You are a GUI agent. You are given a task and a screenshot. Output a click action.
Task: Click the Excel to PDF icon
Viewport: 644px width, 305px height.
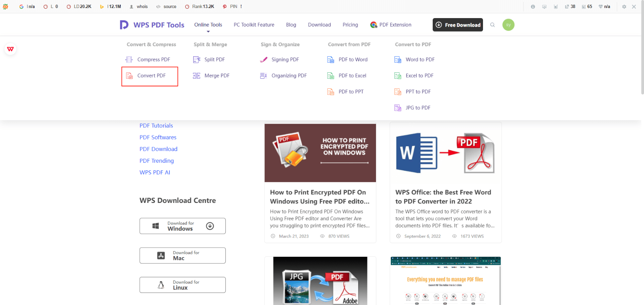coord(398,76)
